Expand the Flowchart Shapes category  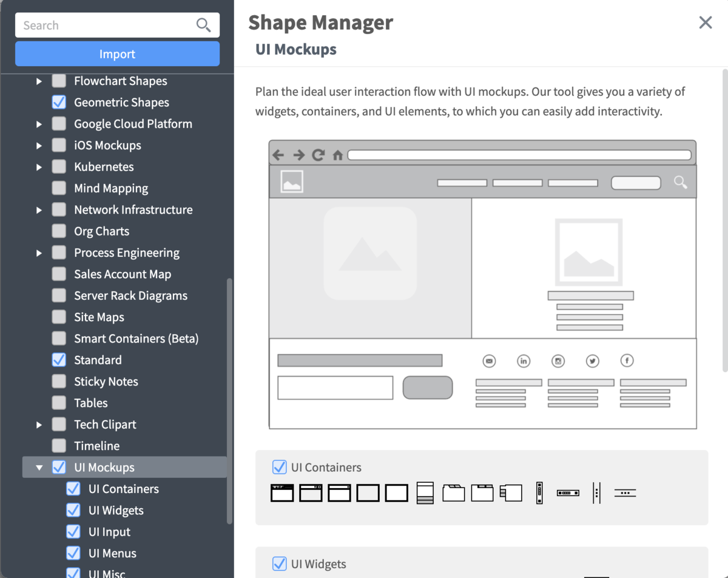pos(39,81)
